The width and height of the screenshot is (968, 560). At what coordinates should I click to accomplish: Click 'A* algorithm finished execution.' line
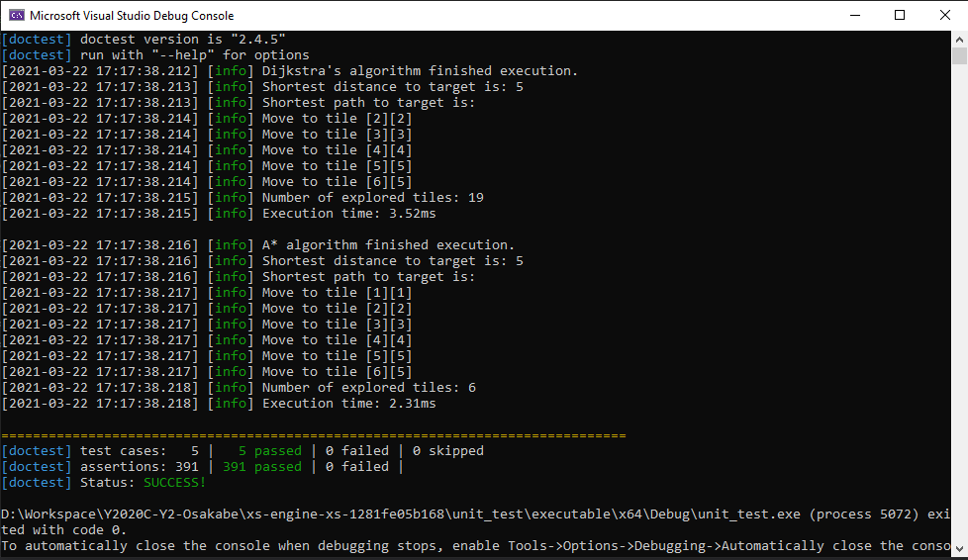(x=388, y=245)
